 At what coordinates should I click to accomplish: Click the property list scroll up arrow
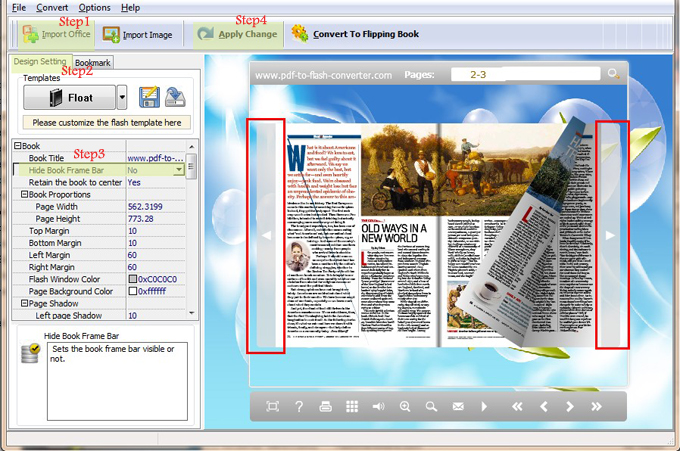191,146
